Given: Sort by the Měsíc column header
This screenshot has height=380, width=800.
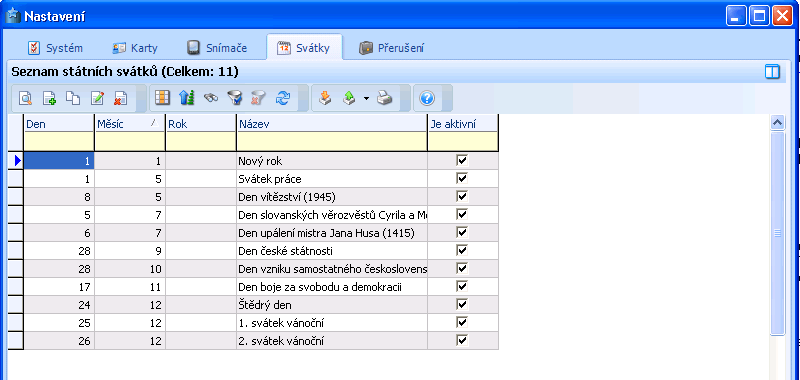Looking at the screenshot, I should pos(130,124).
